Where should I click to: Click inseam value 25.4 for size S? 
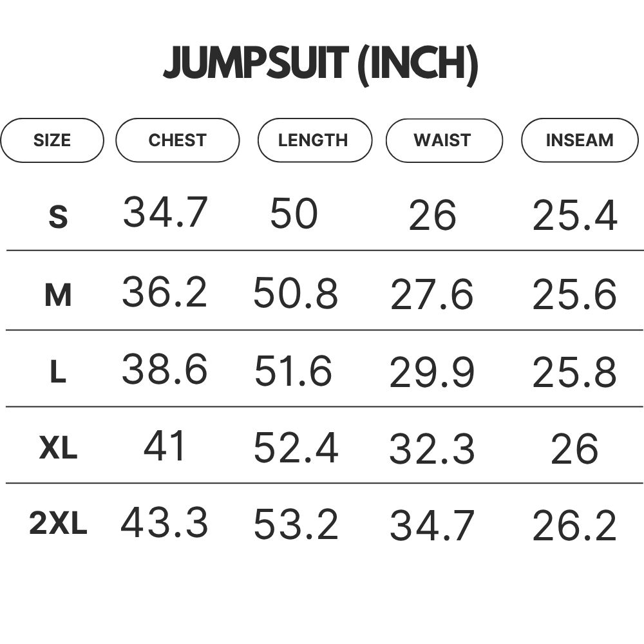[x=575, y=215]
